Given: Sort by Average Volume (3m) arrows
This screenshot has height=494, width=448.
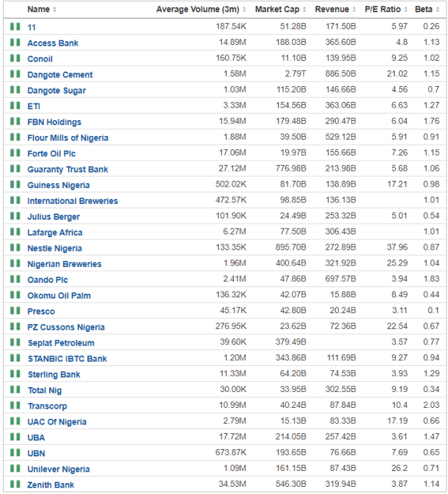Looking at the screenshot, I should pyautogui.click(x=244, y=10).
